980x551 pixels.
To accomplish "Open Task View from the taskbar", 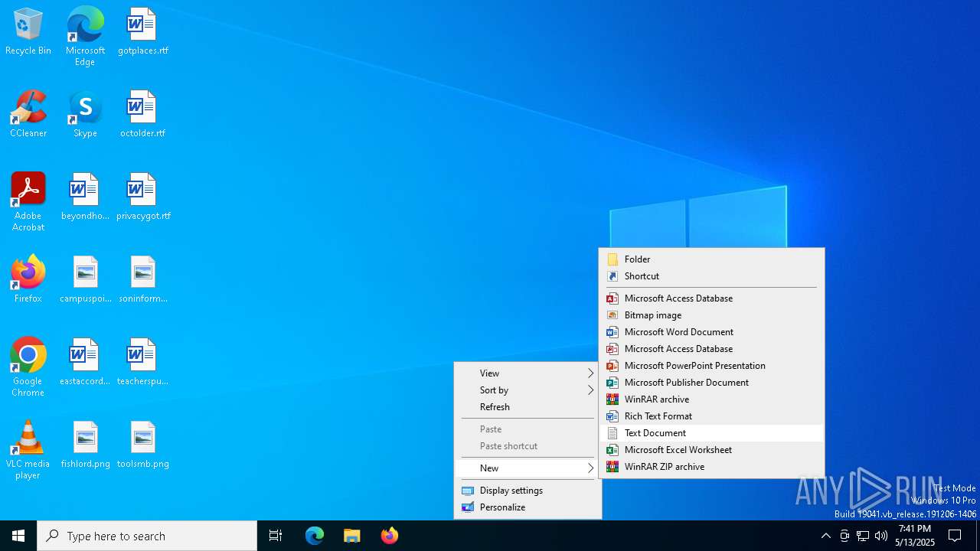I will pyautogui.click(x=276, y=536).
